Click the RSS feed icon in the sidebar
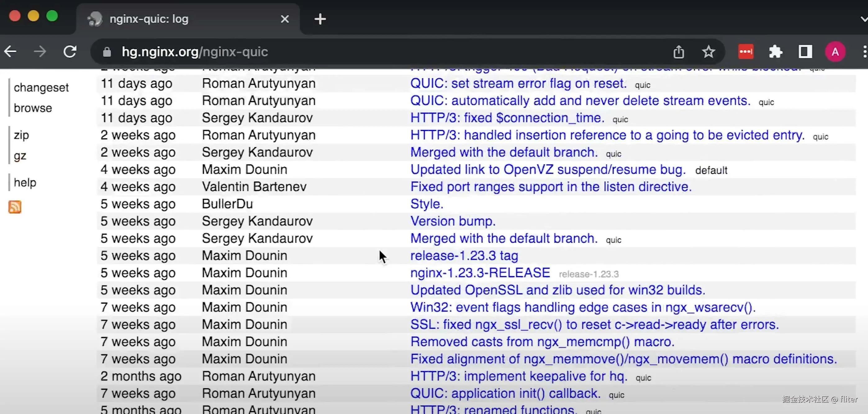Screen dimensions: 868x414 pyautogui.click(x=15, y=207)
